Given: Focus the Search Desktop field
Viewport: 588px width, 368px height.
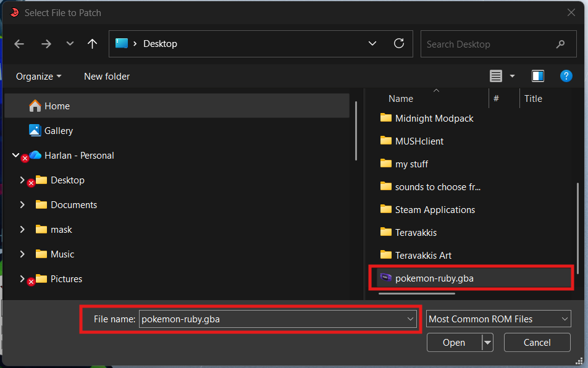Looking at the screenshot, I should (498, 44).
